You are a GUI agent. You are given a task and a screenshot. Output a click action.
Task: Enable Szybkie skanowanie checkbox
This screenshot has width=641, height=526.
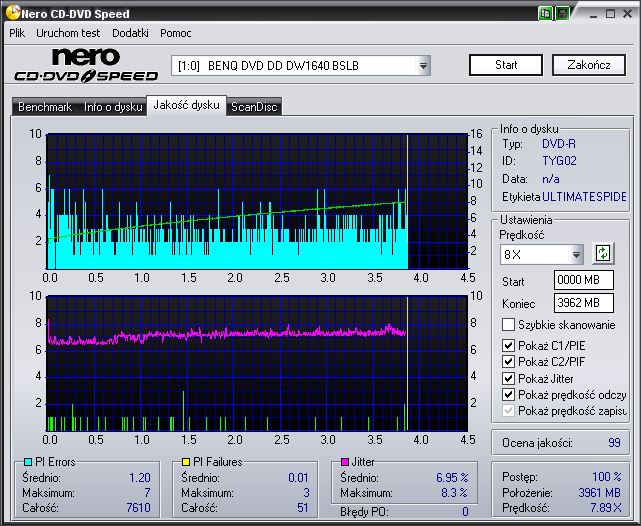tap(508, 325)
